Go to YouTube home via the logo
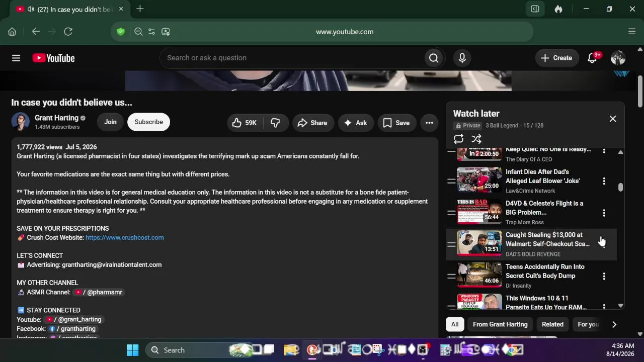 pyautogui.click(x=53, y=58)
